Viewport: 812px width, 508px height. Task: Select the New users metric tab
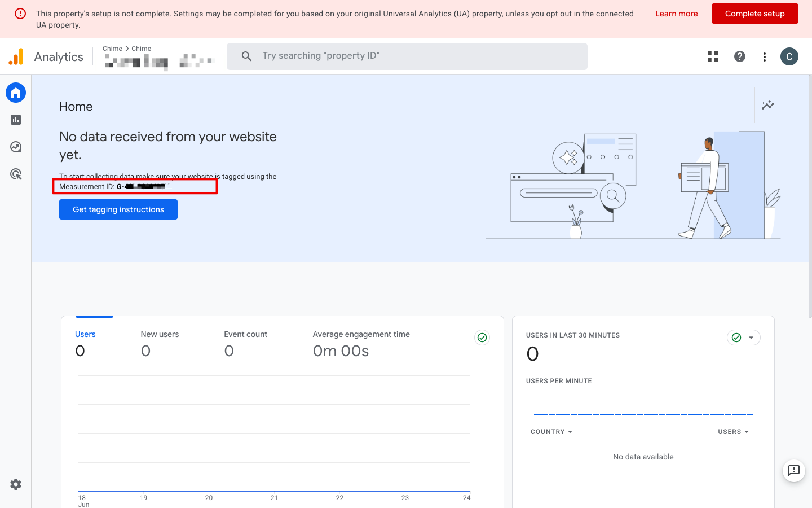(x=160, y=343)
